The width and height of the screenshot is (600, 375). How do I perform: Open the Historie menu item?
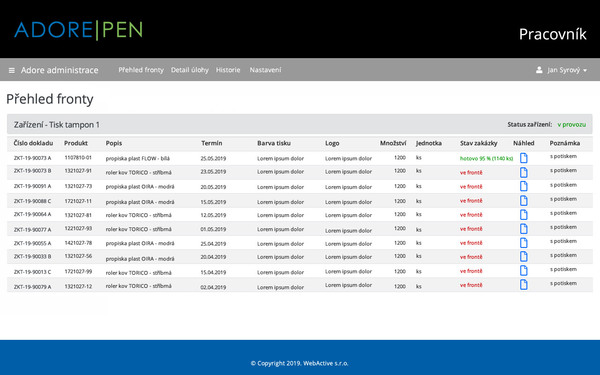(x=228, y=70)
